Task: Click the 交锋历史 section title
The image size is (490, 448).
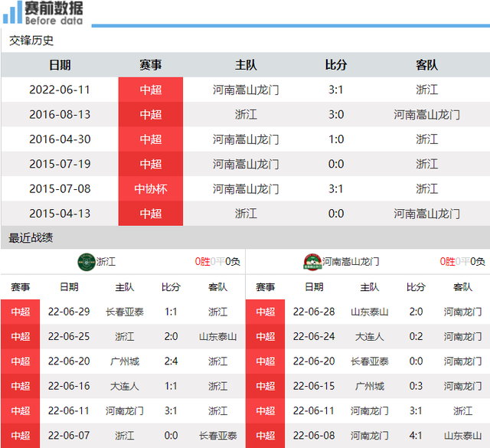Action: coord(31,41)
